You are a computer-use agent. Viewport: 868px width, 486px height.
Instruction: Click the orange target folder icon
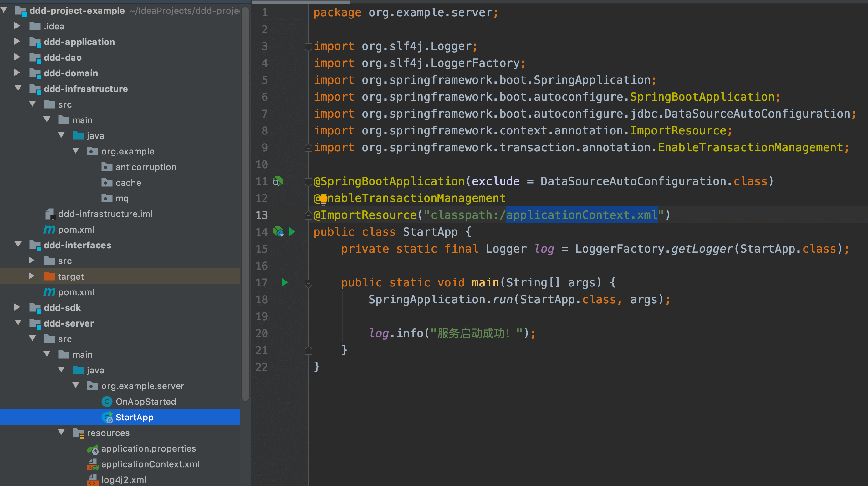[49, 276]
